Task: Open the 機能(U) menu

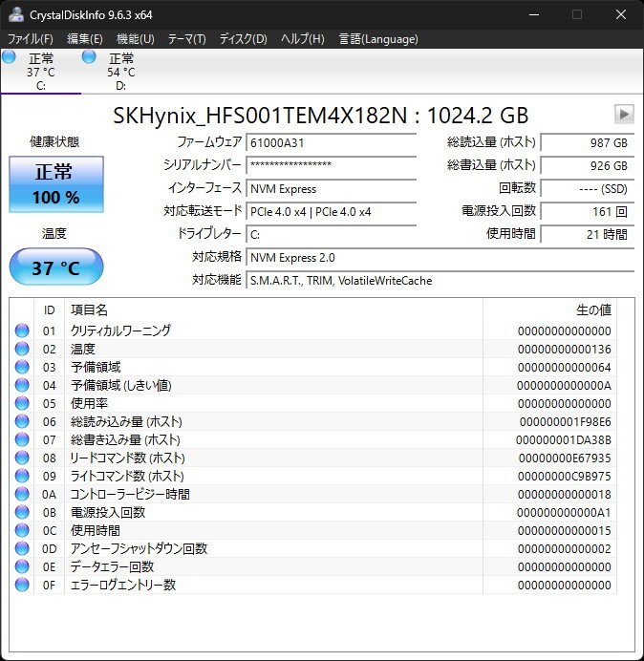Action: point(136,39)
